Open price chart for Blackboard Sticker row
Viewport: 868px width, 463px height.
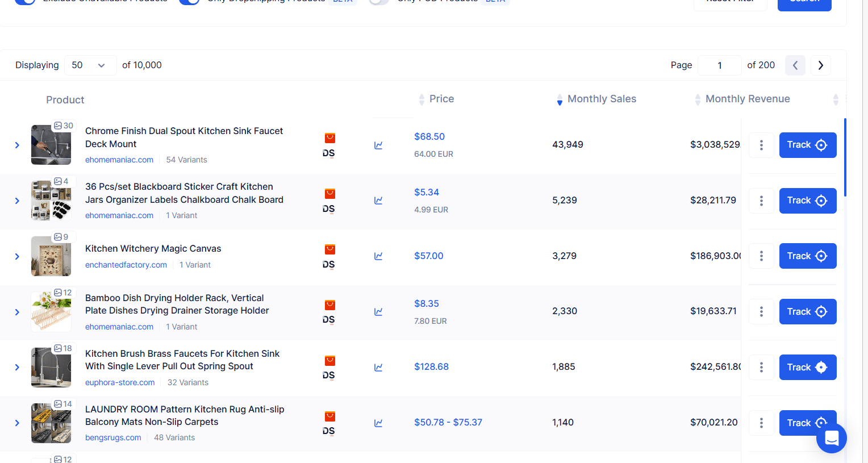point(378,201)
